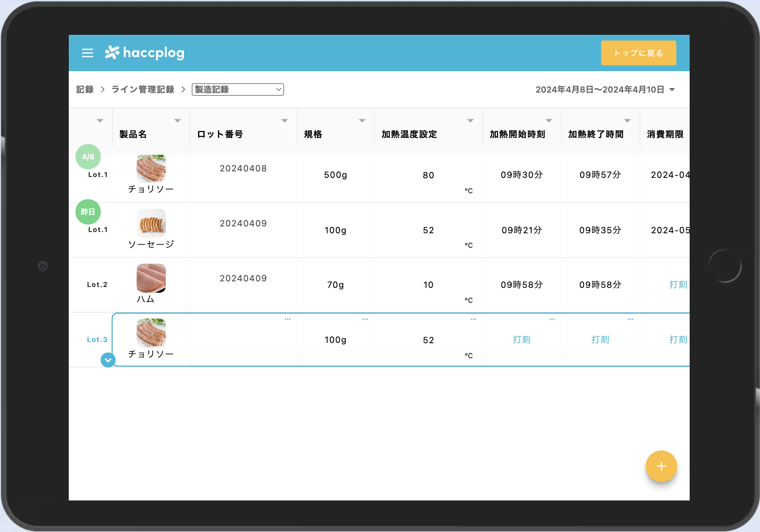
Task: Stamp 加熱開始時刻 for Lot.3 via 打刻
Action: (521, 340)
